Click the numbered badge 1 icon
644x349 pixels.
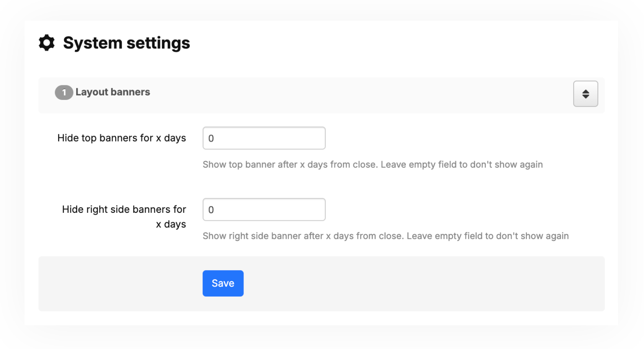point(64,93)
